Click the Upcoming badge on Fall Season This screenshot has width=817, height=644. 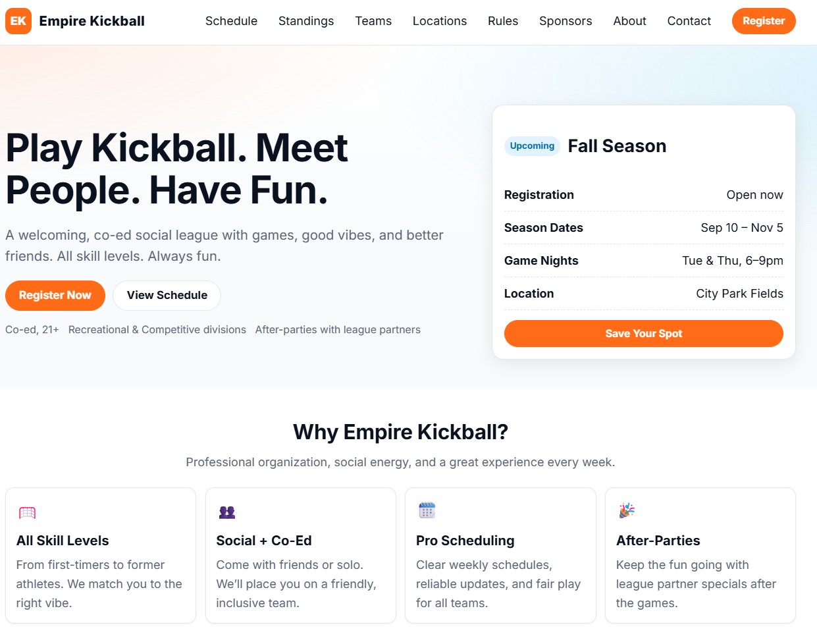(x=532, y=146)
